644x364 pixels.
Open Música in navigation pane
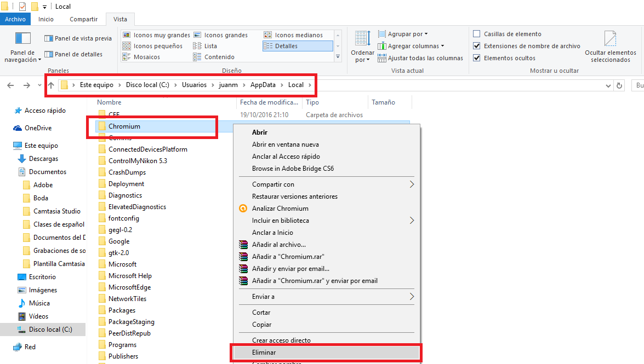34,303
